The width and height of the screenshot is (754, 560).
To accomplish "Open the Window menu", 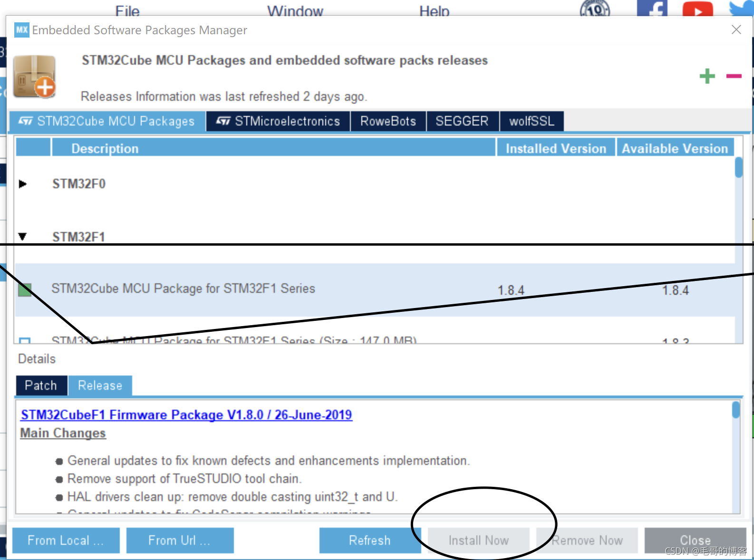I will [295, 10].
